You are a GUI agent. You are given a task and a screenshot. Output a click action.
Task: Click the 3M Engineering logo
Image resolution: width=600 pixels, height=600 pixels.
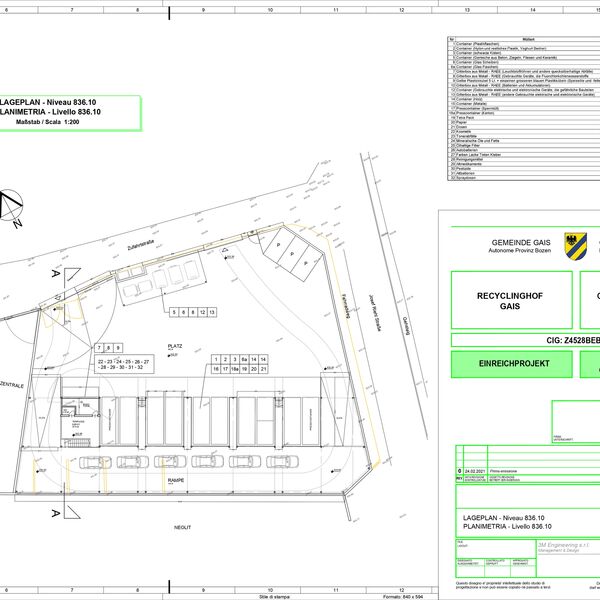(563, 547)
